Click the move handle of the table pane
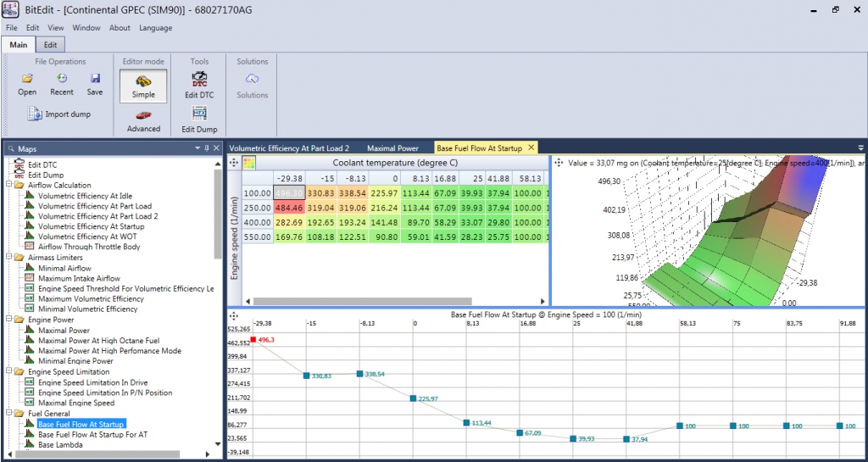Screen dimensions: 868x462 click(x=234, y=163)
